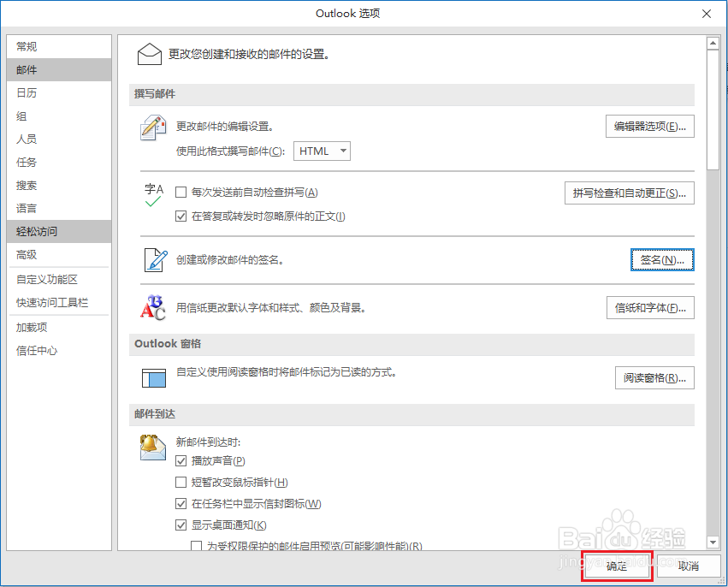Open the 日历 options category
This screenshot has width=728, height=587.
tap(59, 93)
